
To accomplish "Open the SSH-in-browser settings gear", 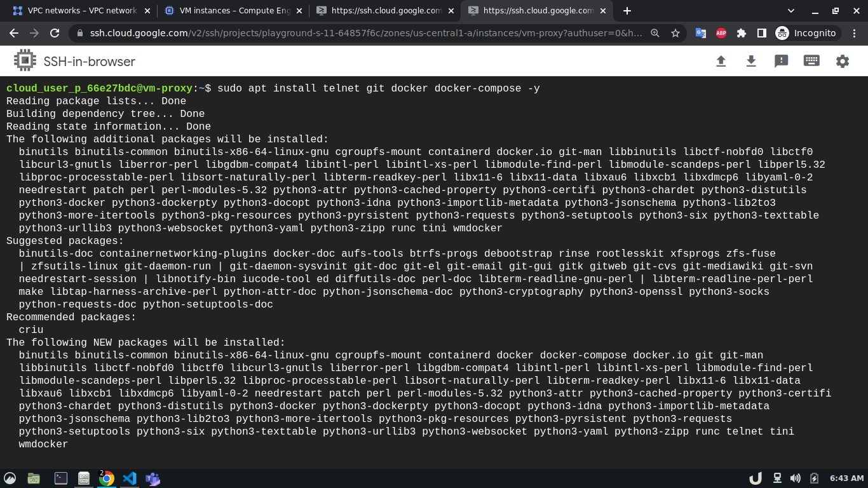I will point(842,61).
